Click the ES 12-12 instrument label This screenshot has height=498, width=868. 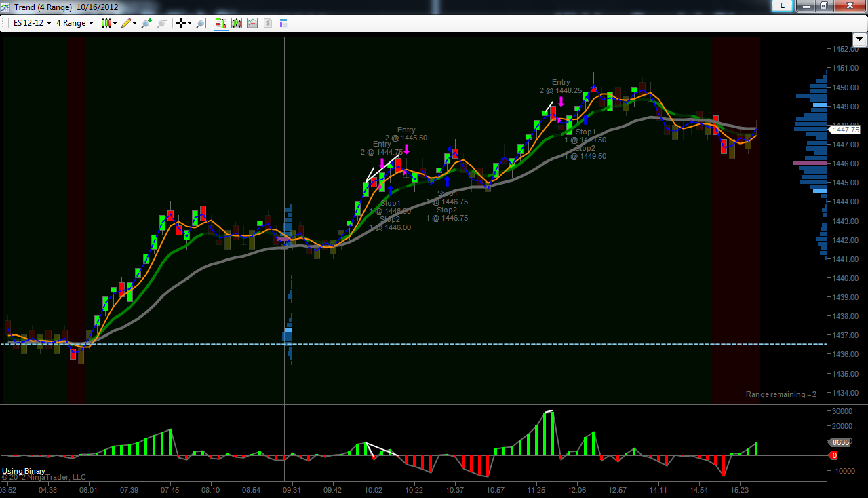[x=28, y=23]
